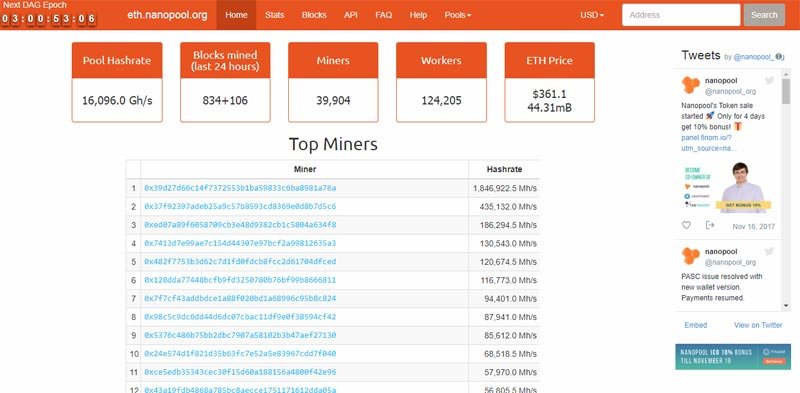Click the Pool Hashrate card

pyautogui.click(x=117, y=82)
